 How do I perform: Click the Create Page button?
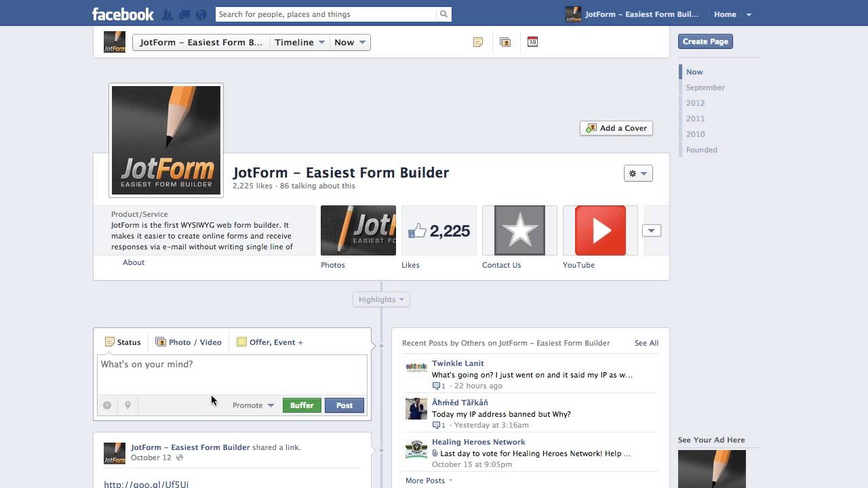[705, 41]
